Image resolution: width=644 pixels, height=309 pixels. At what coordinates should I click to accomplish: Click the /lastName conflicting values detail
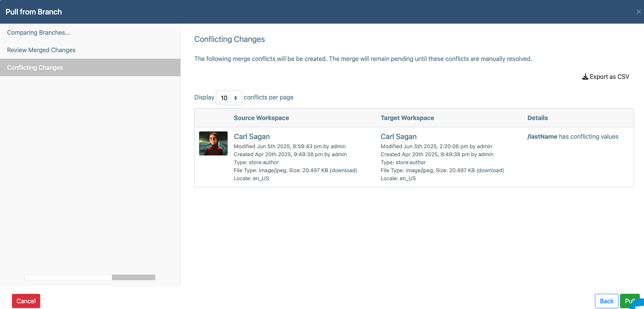tap(573, 136)
